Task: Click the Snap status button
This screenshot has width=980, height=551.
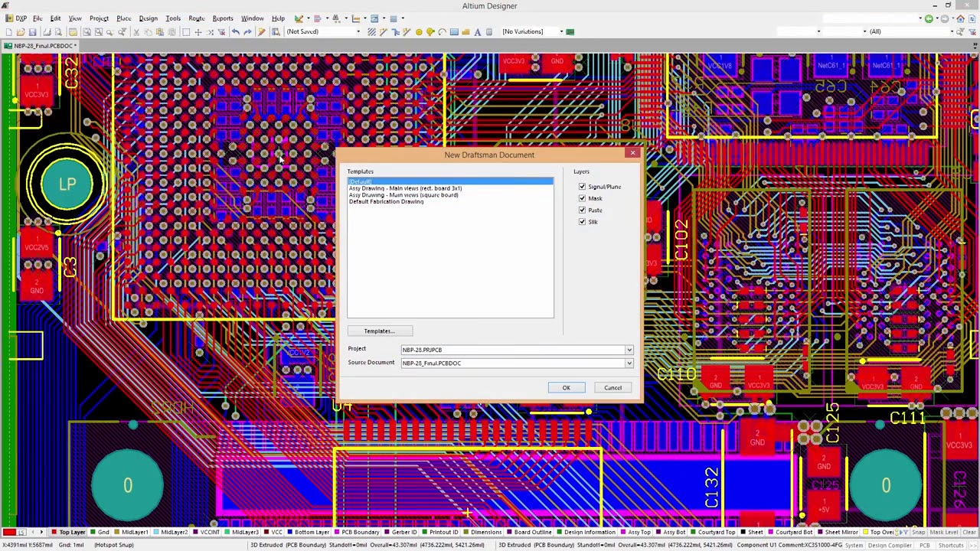Action: 918,532
